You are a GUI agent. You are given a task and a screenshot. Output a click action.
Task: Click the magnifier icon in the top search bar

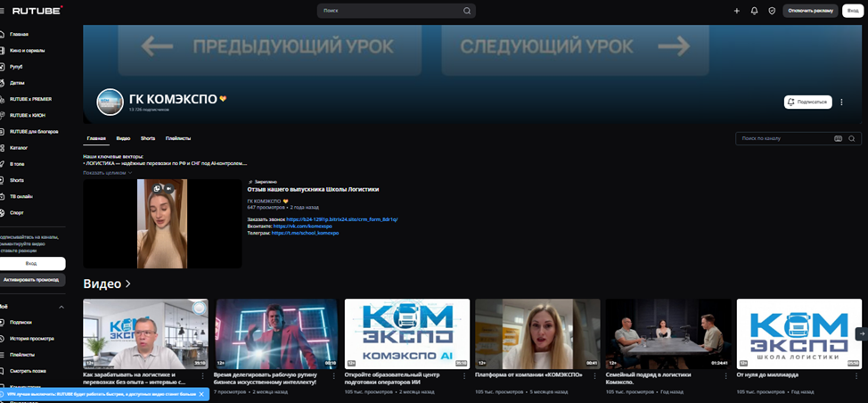click(467, 11)
